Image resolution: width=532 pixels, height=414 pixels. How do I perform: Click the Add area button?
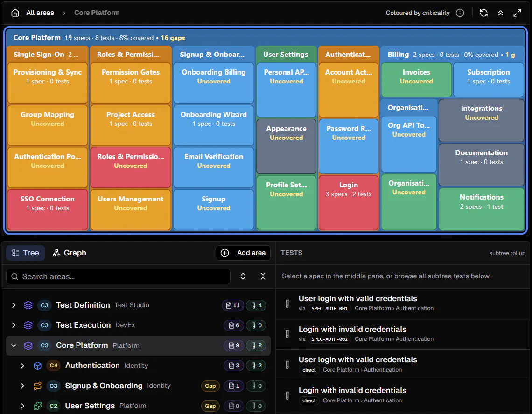pyautogui.click(x=243, y=253)
